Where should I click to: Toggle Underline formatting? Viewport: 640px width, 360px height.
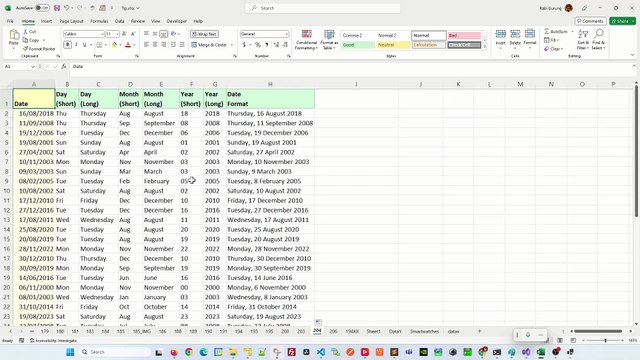click(84, 44)
